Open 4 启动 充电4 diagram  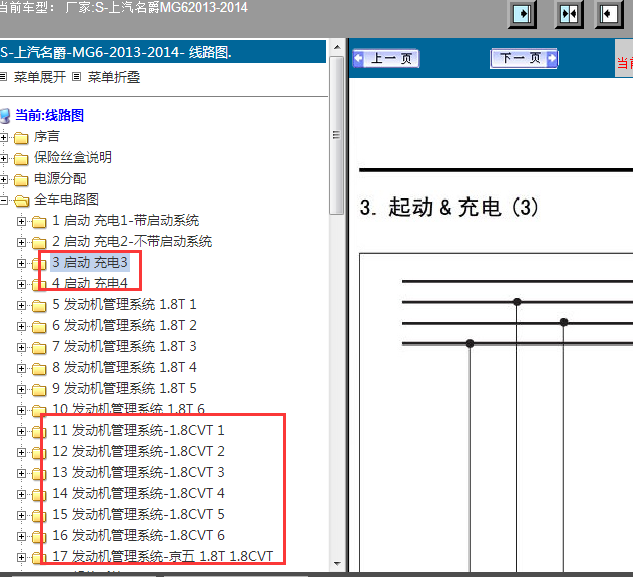click(x=90, y=283)
